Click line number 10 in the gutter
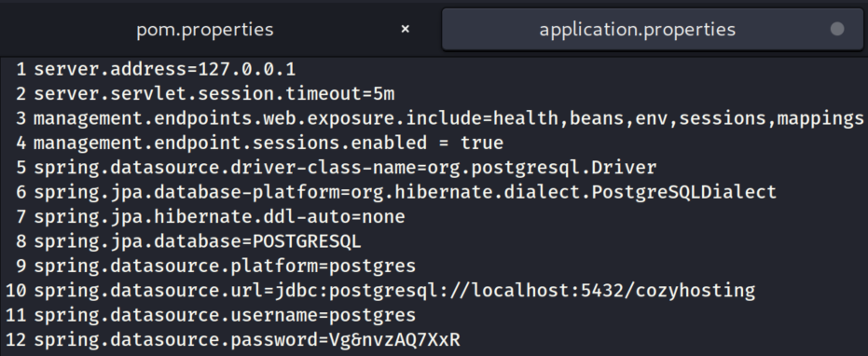This screenshot has width=868, height=356. (x=16, y=290)
